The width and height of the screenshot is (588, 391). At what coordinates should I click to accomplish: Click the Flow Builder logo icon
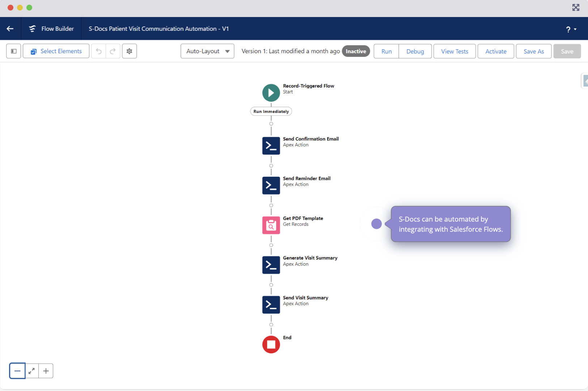(32, 29)
